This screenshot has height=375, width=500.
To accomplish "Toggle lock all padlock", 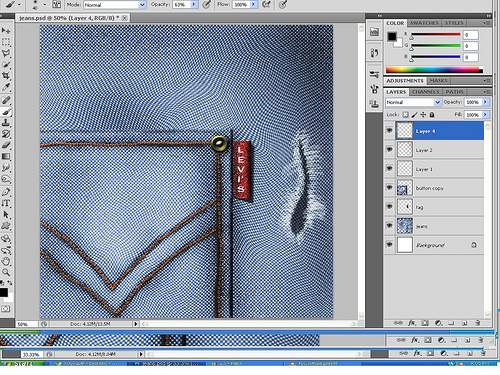I will tap(432, 115).
